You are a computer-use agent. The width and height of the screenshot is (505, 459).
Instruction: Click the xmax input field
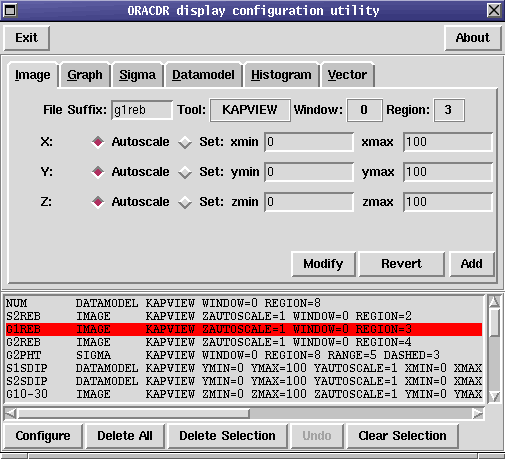448,142
